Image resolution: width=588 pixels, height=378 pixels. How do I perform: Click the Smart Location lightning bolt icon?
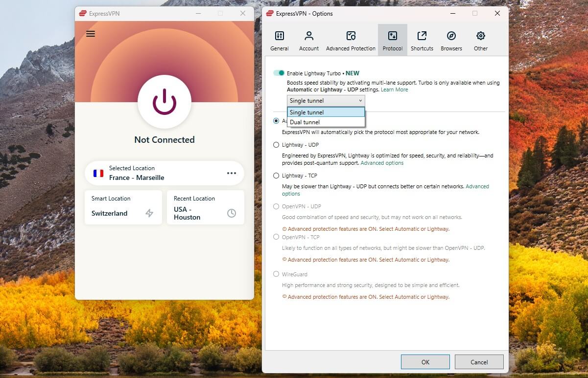(x=149, y=213)
